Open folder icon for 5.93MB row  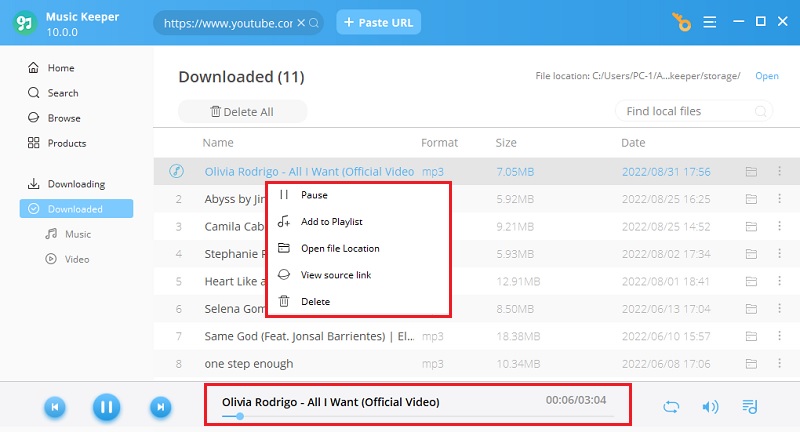pos(751,253)
